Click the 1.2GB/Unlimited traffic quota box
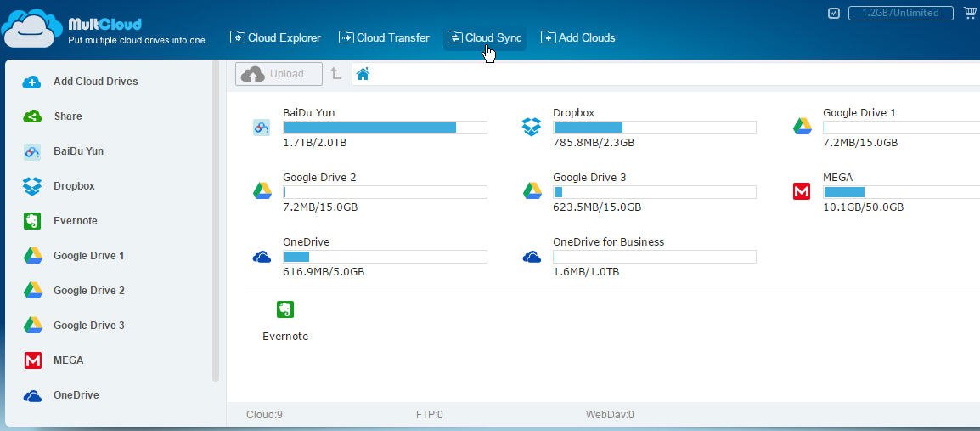The width and height of the screenshot is (980, 431). [x=901, y=13]
